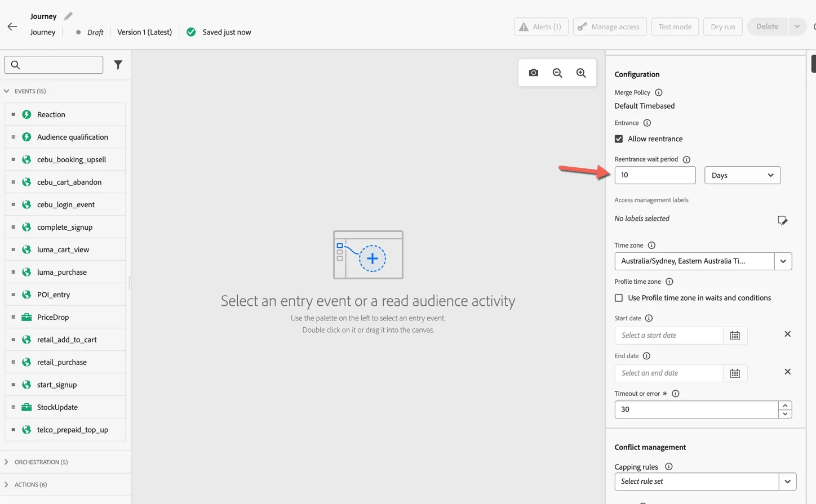
Task: Open the palette filter icon
Action: click(x=118, y=65)
